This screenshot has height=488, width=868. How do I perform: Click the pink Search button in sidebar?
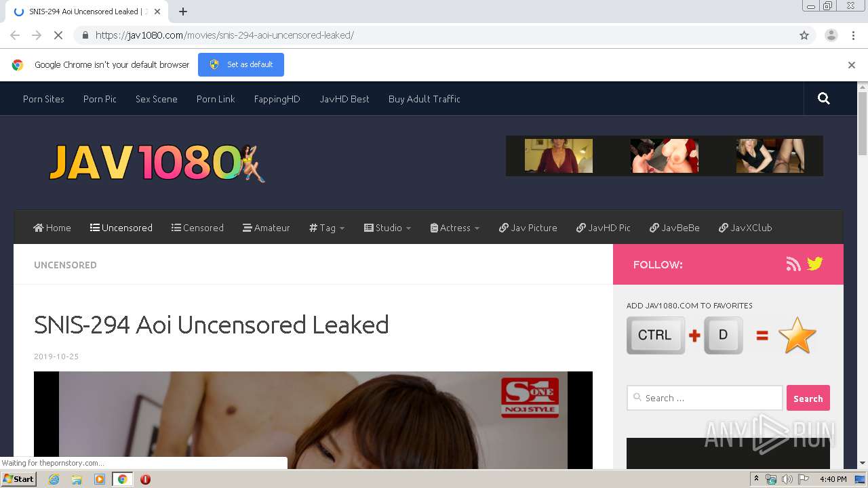tap(808, 399)
